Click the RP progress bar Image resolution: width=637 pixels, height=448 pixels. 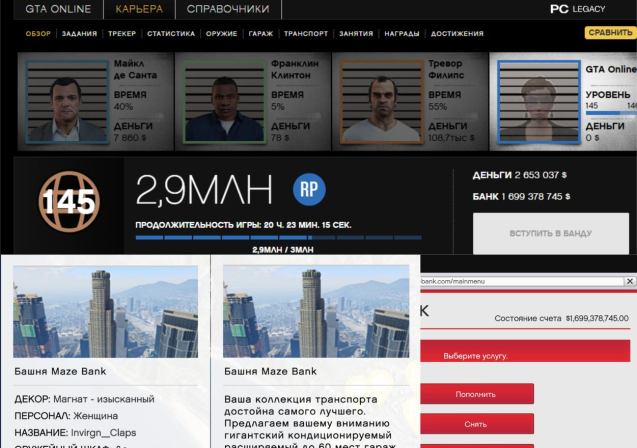[x=278, y=238]
